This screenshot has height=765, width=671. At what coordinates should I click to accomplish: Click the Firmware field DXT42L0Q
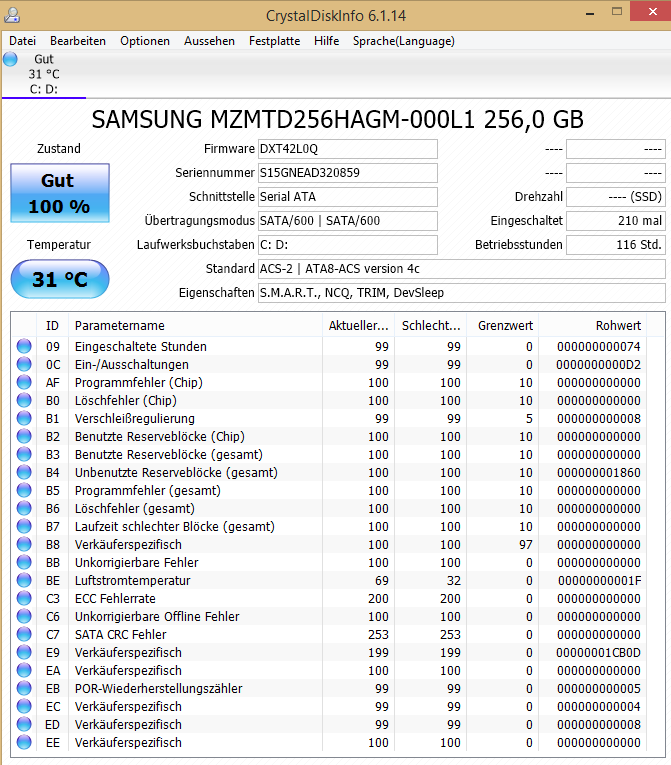[x=347, y=149]
